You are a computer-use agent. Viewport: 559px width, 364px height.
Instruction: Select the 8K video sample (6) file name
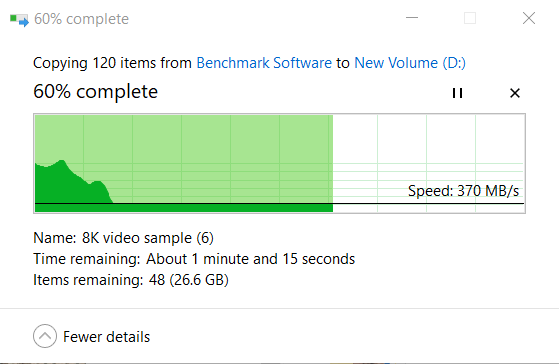(148, 238)
